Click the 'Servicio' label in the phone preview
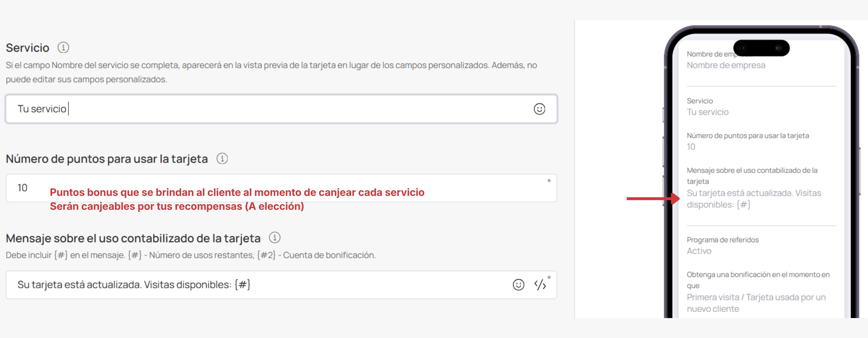The width and height of the screenshot is (868, 338). pos(699,101)
